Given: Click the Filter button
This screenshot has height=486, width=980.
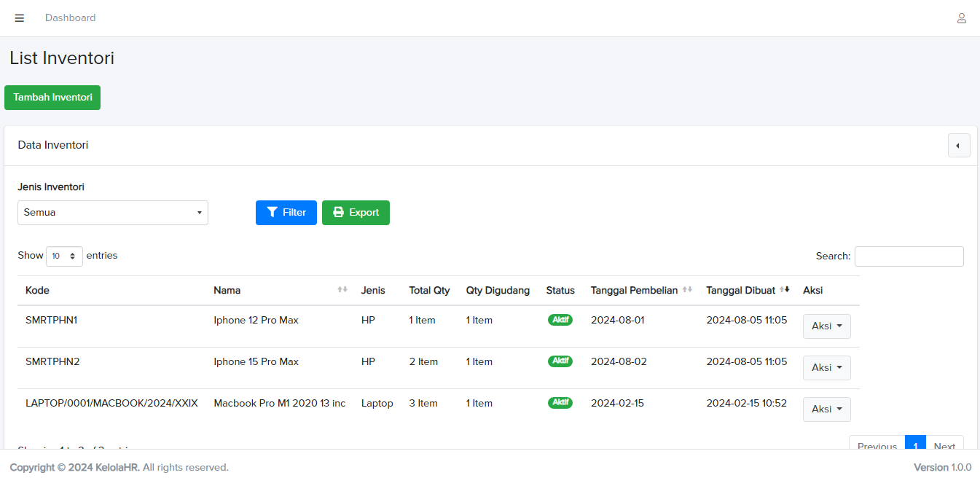Looking at the screenshot, I should pyautogui.click(x=286, y=213).
